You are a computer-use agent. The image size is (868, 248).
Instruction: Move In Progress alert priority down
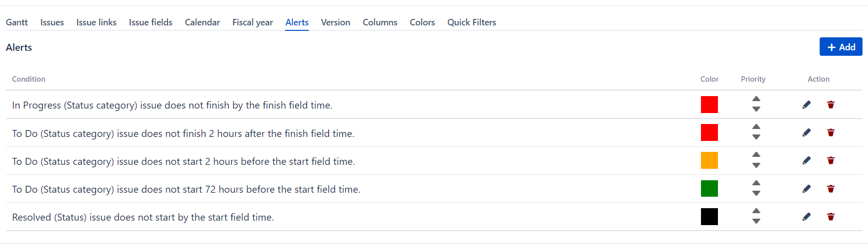tap(756, 109)
